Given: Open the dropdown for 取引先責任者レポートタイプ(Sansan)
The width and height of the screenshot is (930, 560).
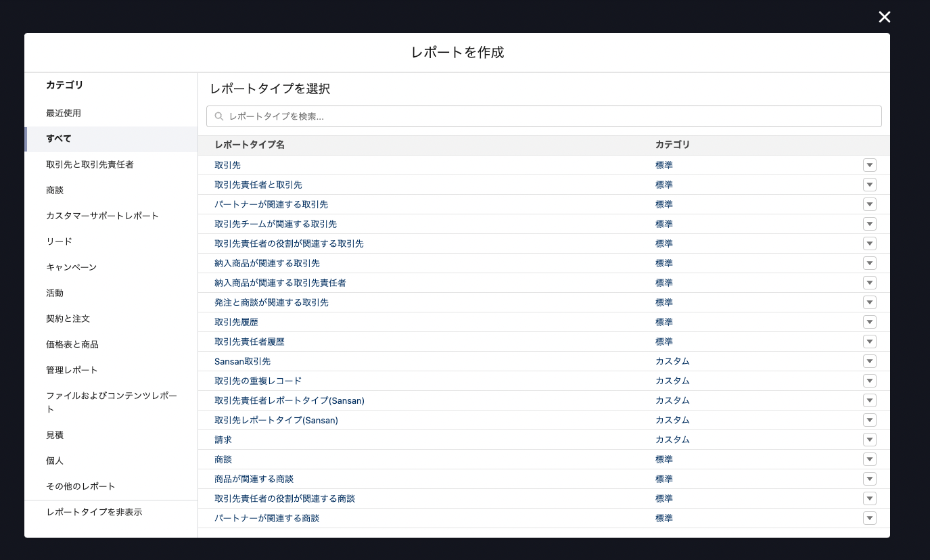Looking at the screenshot, I should pos(870,400).
